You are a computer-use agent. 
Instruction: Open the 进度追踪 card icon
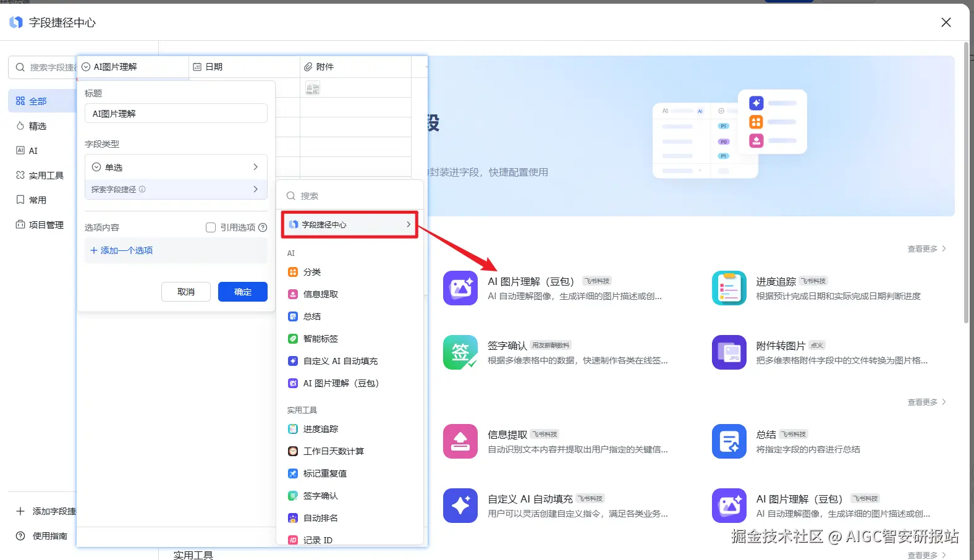click(x=729, y=288)
